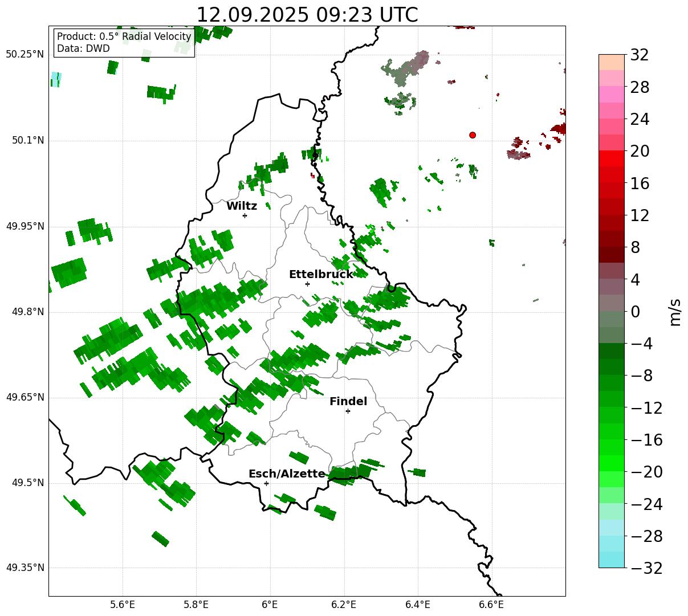The width and height of the screenshot is (688, 616).
Task: Click the 8 colorbar tick label
Action: click(x=635, y=248)
